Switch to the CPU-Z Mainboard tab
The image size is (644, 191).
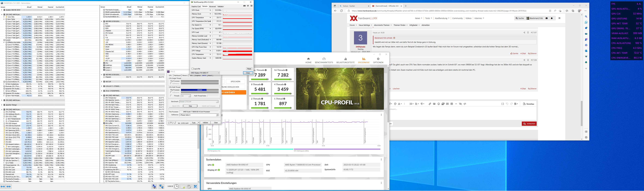point(177,75)
